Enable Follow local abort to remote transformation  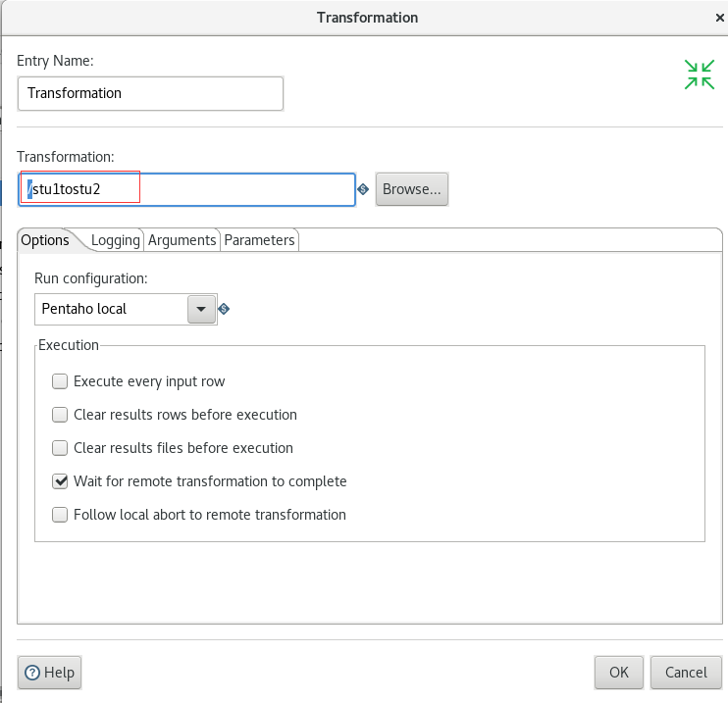pos(60,515)
